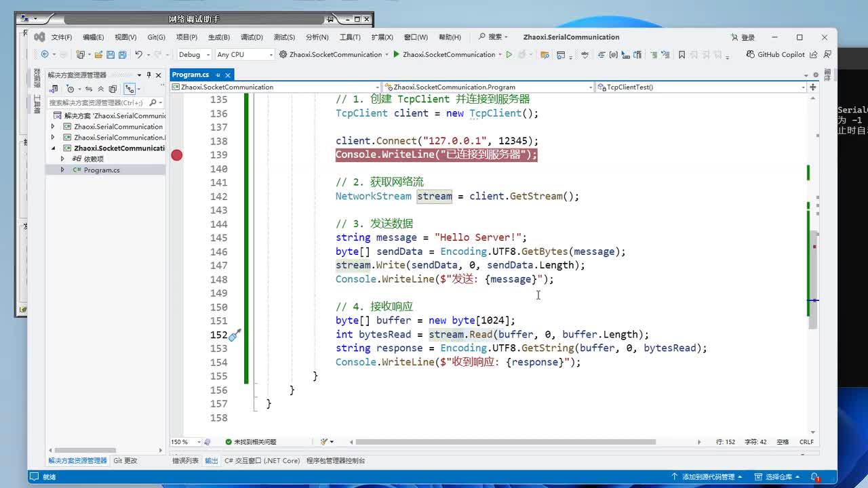Open the 文件(F) menu

point(62,37)
